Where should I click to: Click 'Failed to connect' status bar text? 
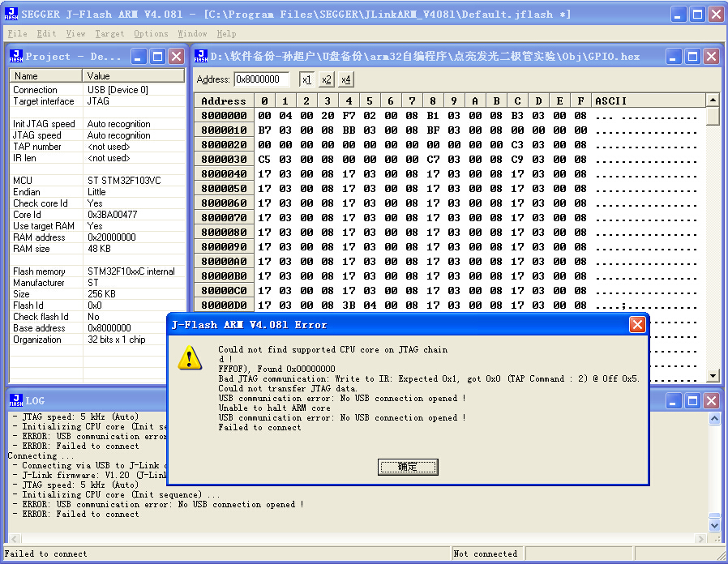pos(46,553)
